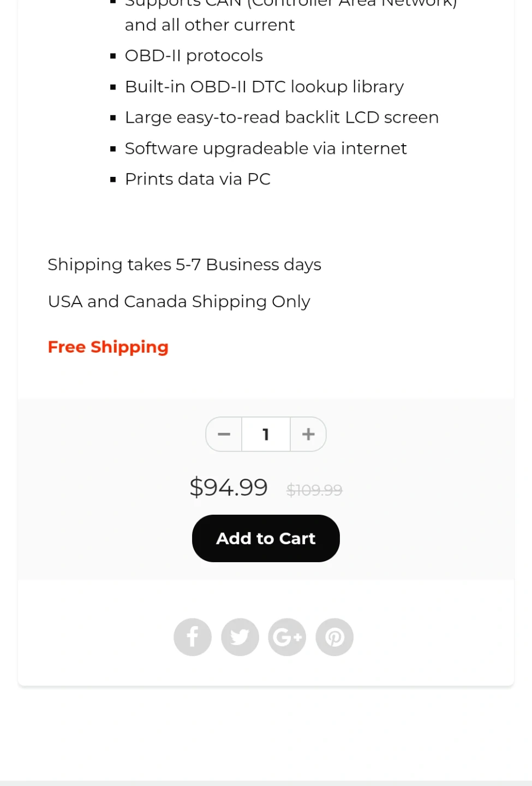Screen dimensions: 532x786
Task: Click the 'Built-in OBD-II DTC lookup library' bullet
Action: [x=264, y=87]
